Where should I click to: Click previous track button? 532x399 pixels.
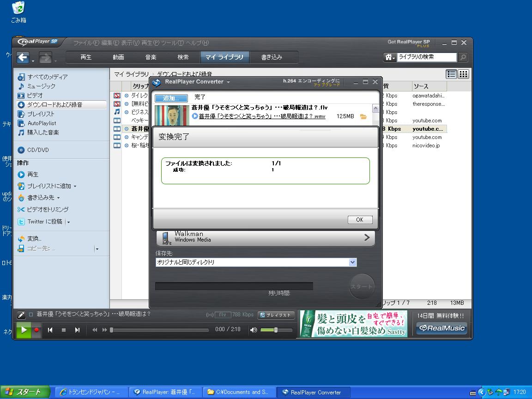tap(50, 330)
